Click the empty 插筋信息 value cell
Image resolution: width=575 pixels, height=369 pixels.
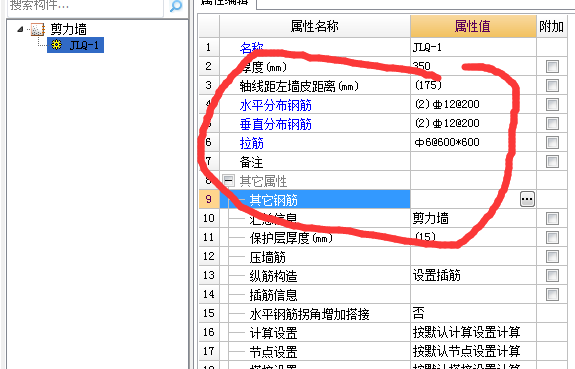click(473, 295)
